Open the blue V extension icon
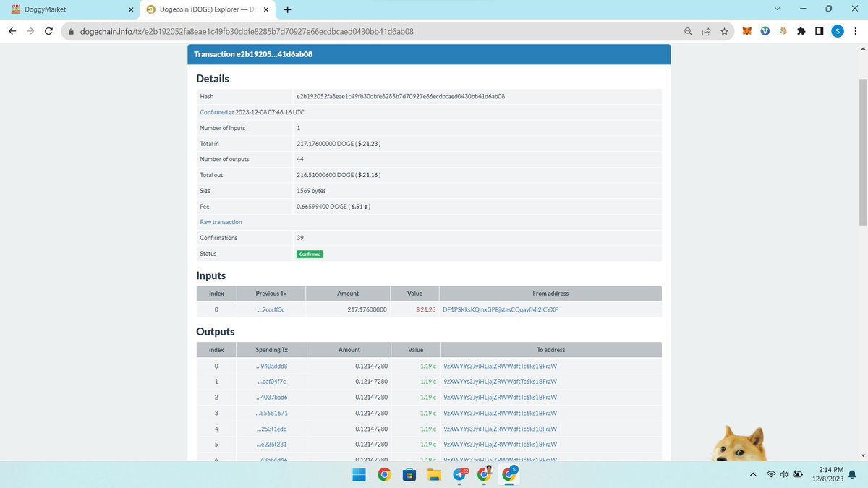This screenshot has width=868, height=488. point(765,32)
